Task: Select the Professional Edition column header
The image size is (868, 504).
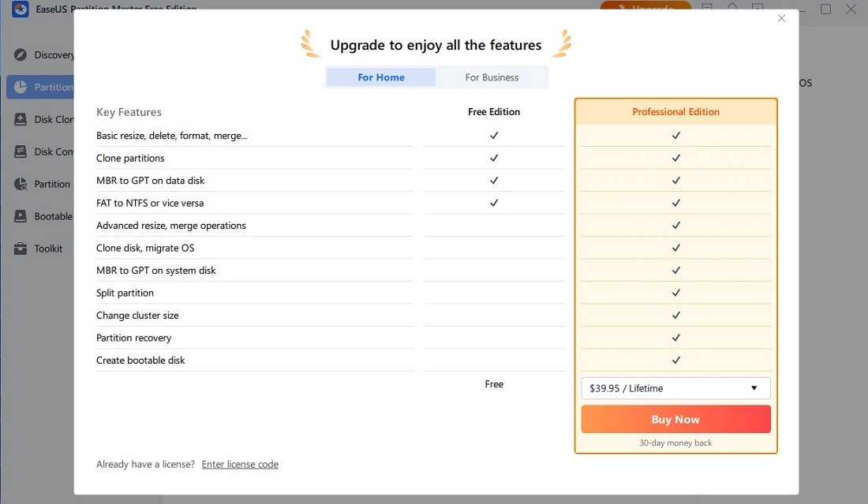Action: point(675,111)
